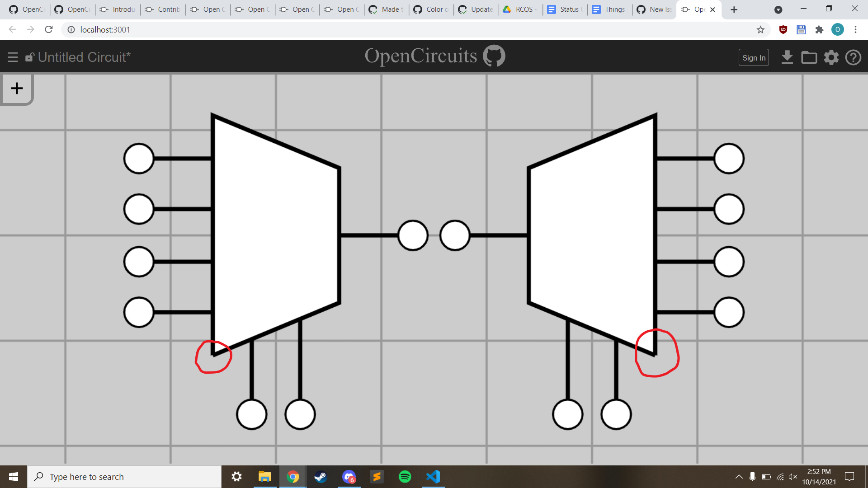Bookmark the page with the star icon
The height and width of the screenshot is (488, 868).
tap(761, 29)
